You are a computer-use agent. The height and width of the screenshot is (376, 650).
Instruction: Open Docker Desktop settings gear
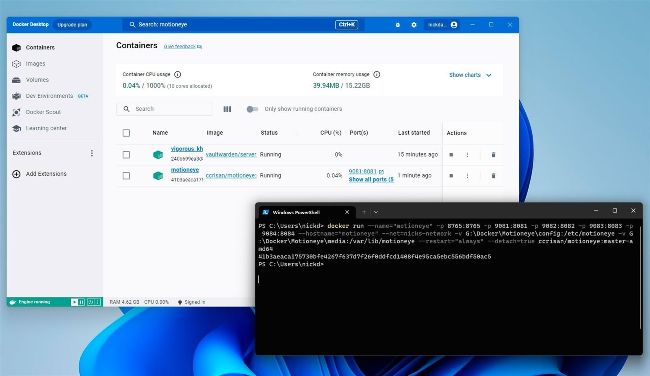(x=414, y=25)
